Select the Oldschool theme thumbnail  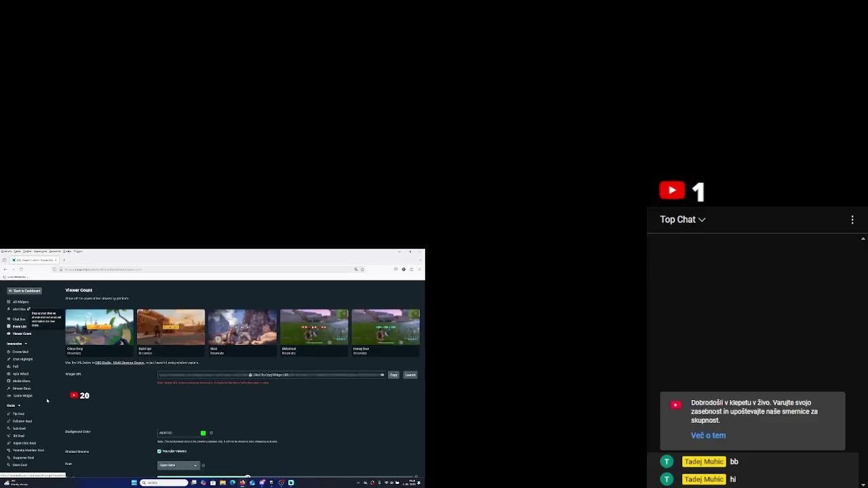(314, 327)
